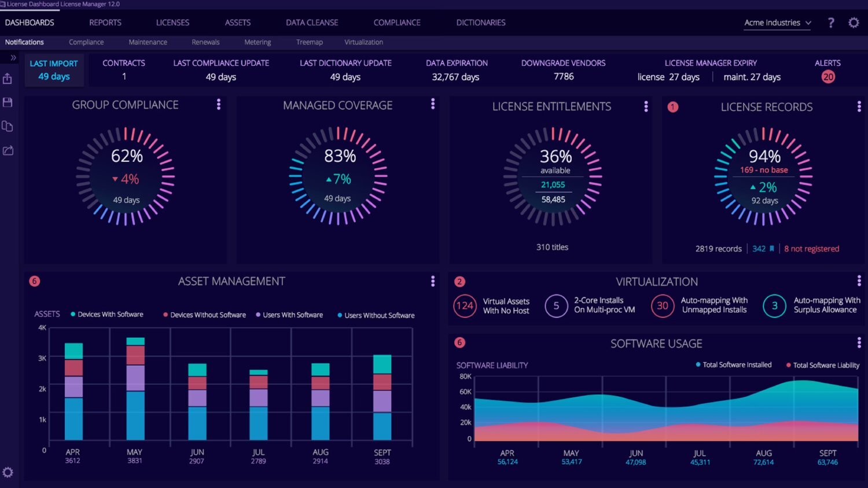868x488 pixels.
Task: Toggle the Devices With Software legend item
Action: 107,315
